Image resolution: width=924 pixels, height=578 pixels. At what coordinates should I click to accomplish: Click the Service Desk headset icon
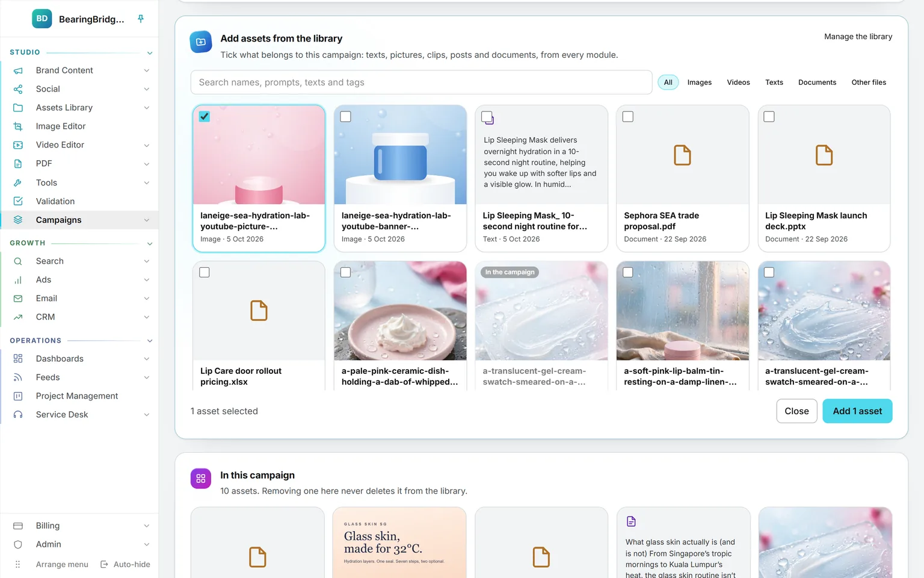18,415
